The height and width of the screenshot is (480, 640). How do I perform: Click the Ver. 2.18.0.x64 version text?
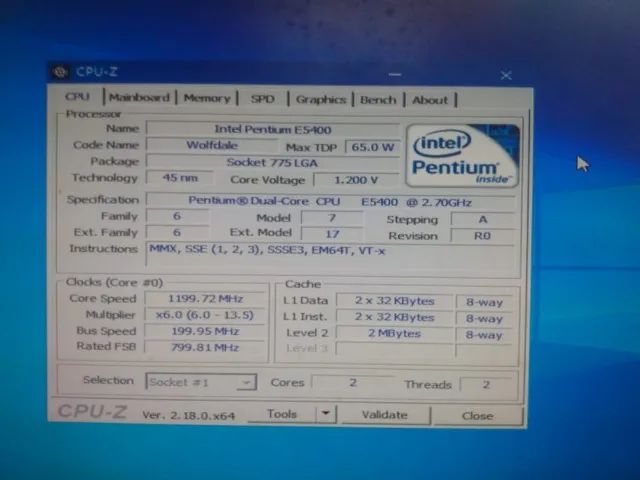[x=189, y=416]
